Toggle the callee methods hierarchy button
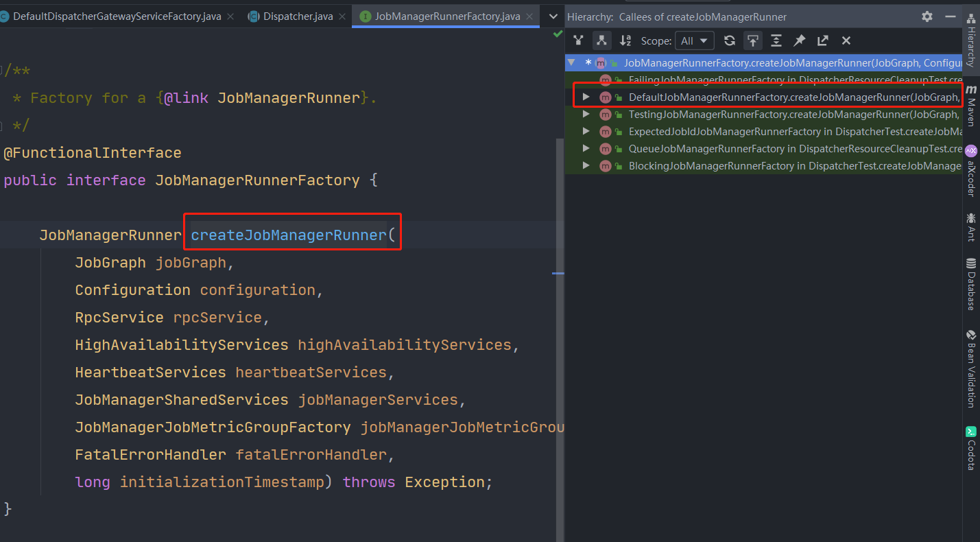Screen dimensions: 980x542 601,40
